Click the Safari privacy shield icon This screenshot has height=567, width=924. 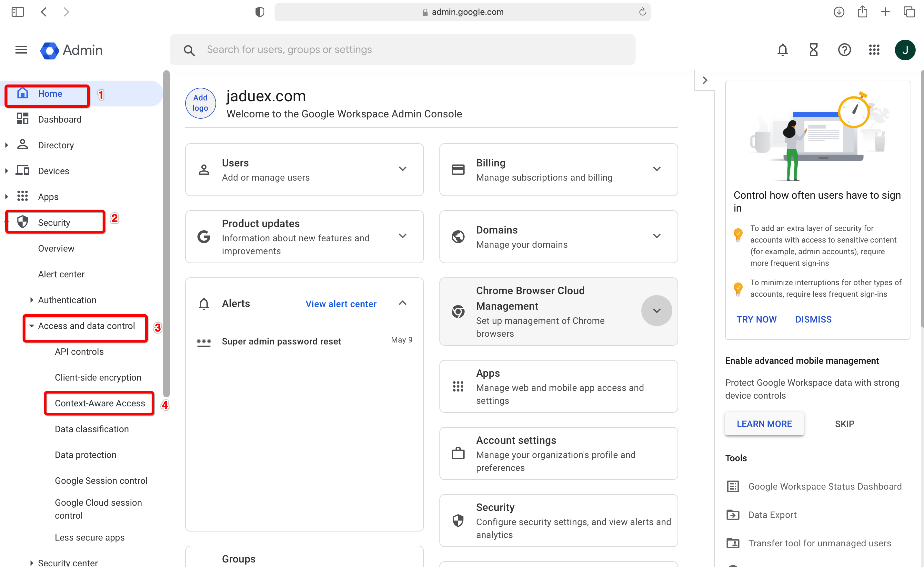[259, 12]
